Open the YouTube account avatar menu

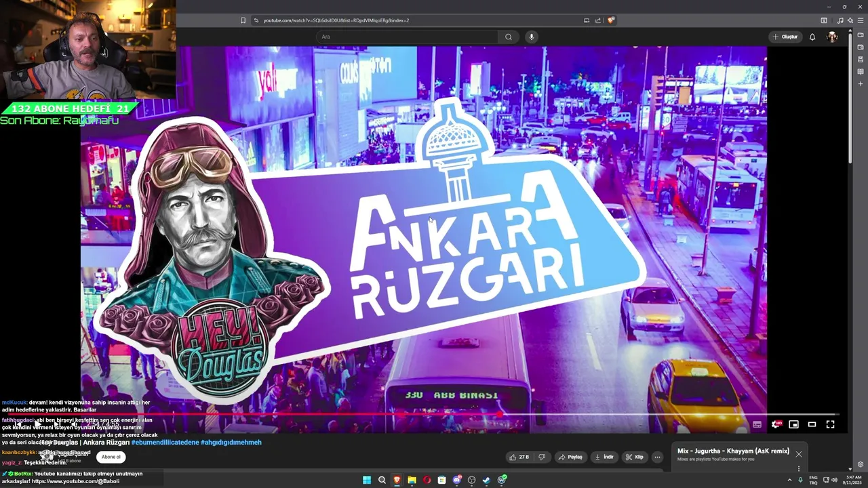(x=832, y=37)
